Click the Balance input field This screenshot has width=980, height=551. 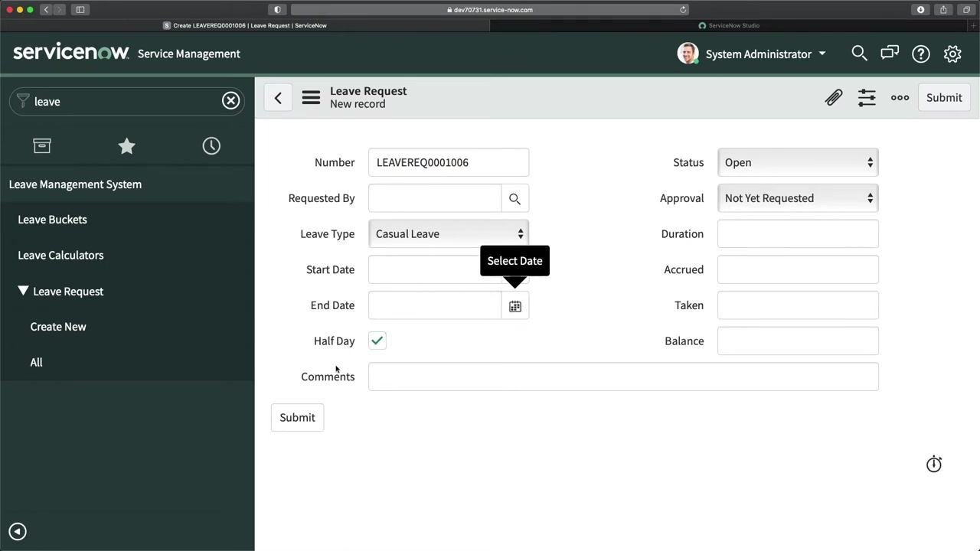click(x=798, y=341)
